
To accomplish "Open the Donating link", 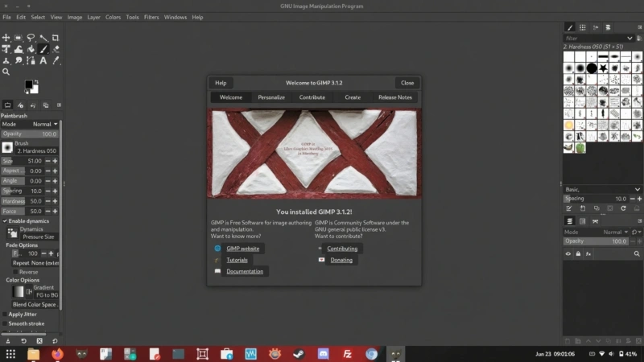I will [341, 260].
